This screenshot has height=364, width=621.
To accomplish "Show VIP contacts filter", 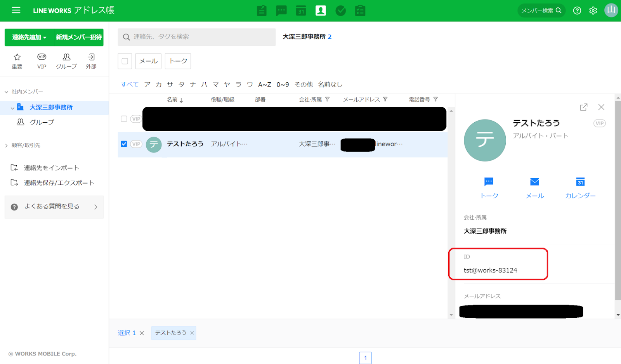I will [x=42, y=61].
